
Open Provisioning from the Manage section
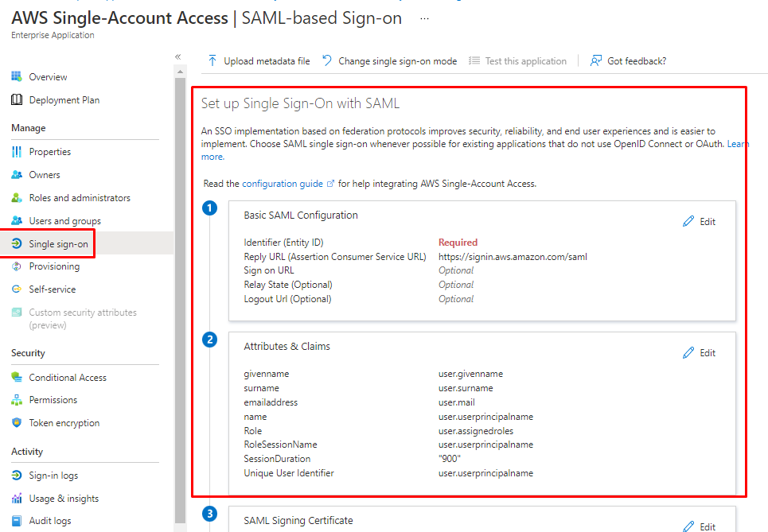pos(54,266)
